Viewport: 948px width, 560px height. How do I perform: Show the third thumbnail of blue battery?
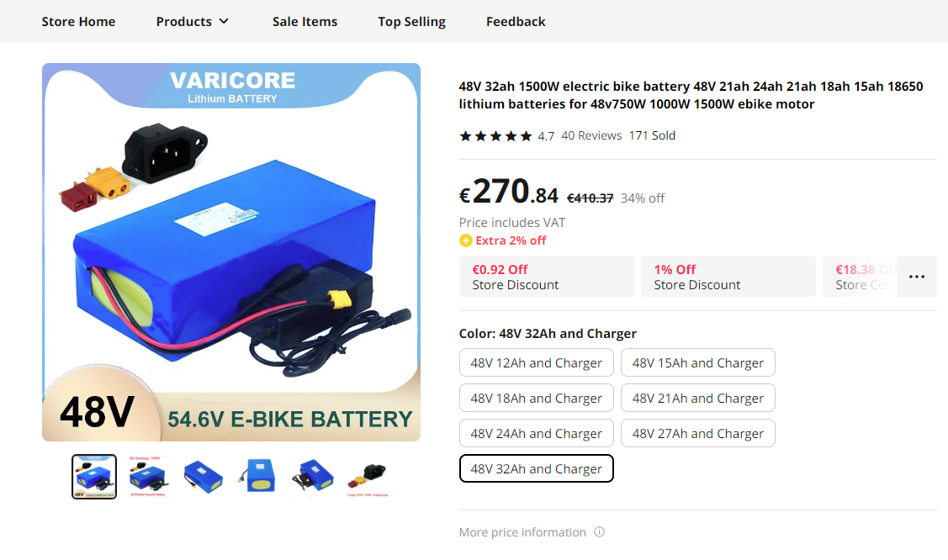[x=204, y=477]
